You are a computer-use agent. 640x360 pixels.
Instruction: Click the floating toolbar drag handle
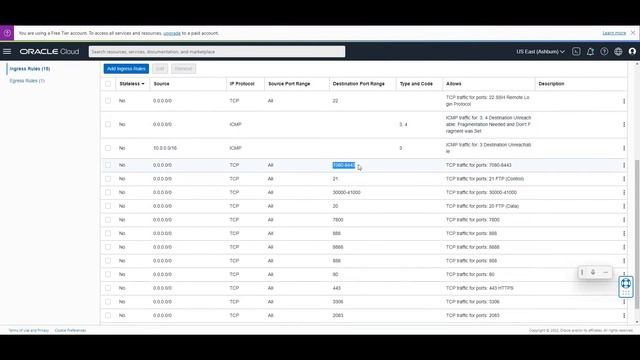click(x=582, y=272)
